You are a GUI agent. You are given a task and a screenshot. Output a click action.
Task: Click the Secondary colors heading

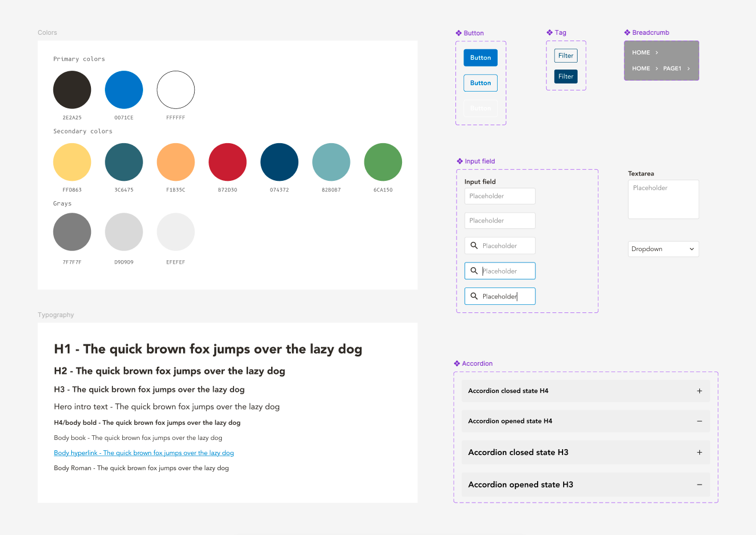tap(83, 132)
